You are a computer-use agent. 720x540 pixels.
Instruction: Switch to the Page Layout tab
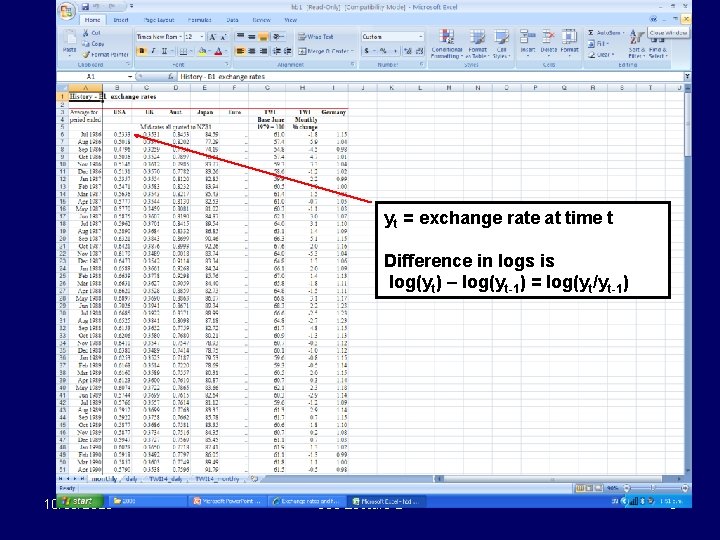click(x=158, y=20)
